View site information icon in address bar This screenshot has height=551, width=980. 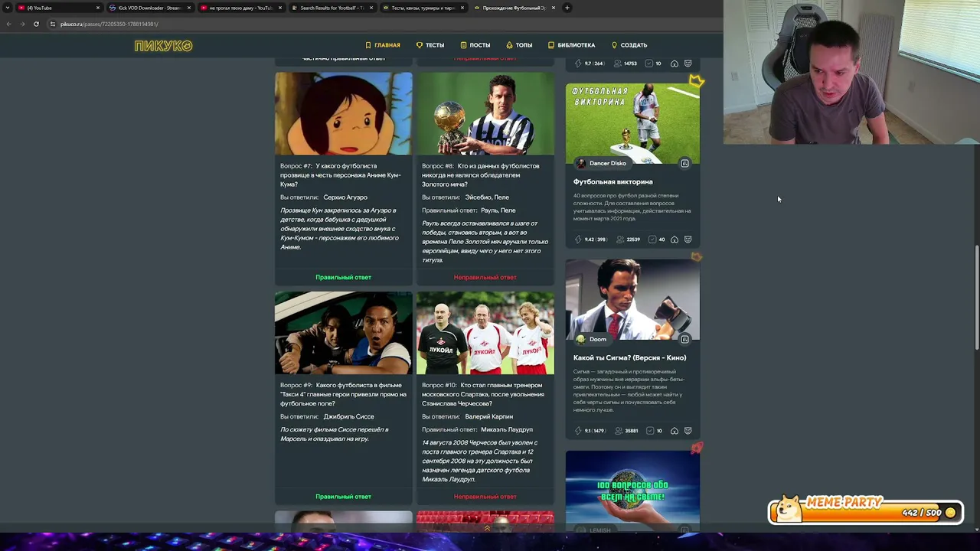[x=53, y=24]
